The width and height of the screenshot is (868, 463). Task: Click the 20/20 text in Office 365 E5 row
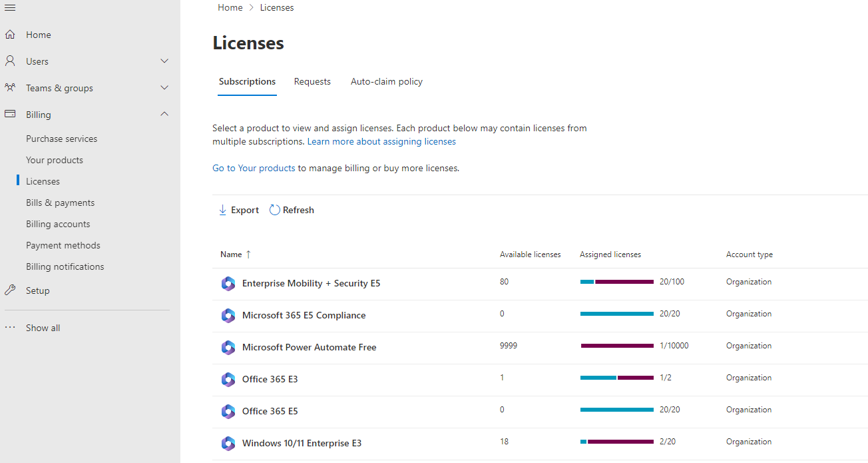(x=670, y=410)
